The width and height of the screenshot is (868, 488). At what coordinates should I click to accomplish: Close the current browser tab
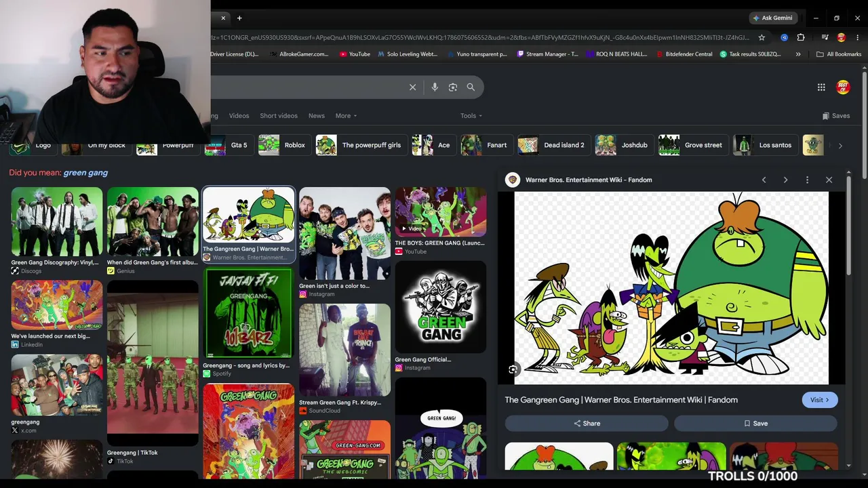pyautogui.click(x=223, y=18)
